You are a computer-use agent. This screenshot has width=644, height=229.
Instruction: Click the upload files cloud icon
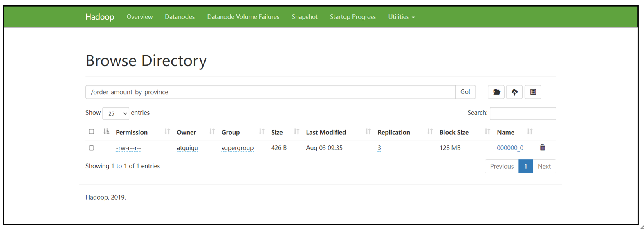514,92
